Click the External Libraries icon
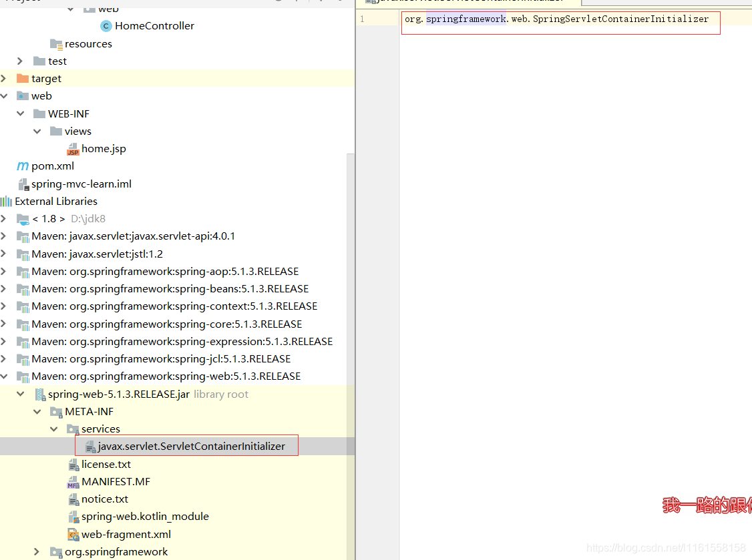This screenshot has height=560, width=752. 6,202
